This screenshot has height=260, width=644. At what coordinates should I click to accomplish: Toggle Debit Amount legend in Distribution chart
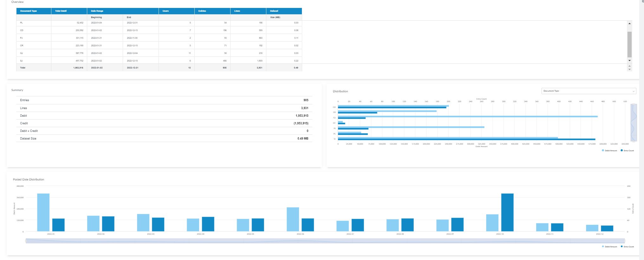(609, 151)
